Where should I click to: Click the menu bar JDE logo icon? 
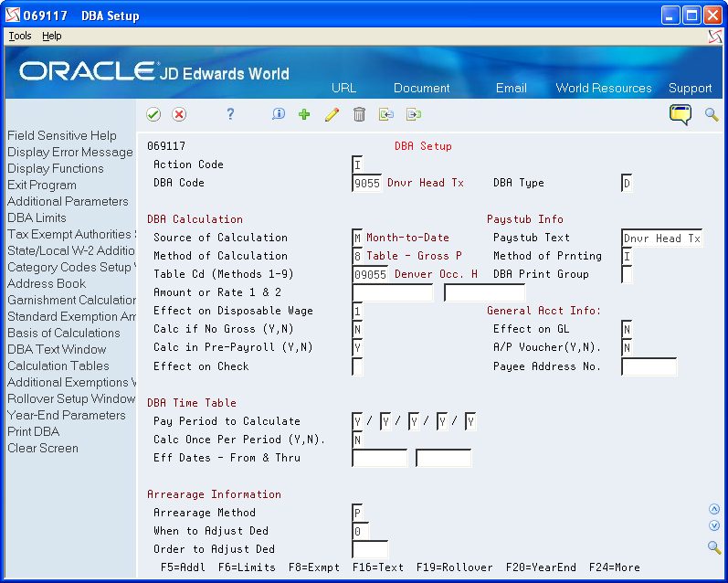pos(715,37)
